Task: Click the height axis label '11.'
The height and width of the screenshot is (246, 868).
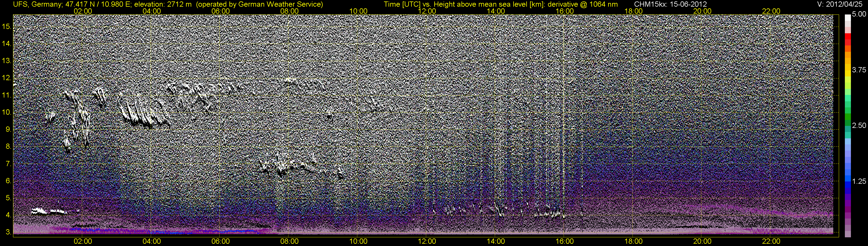Action: point(7,96)
